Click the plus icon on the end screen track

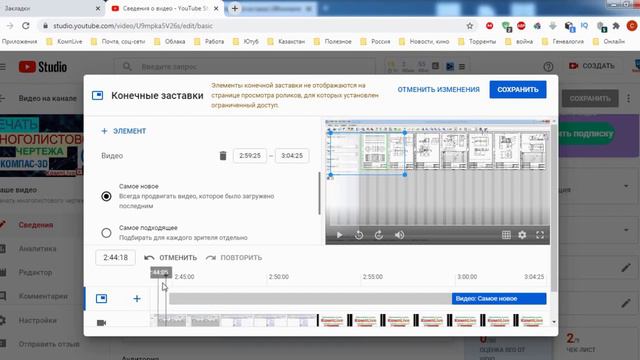(x=137, y=299)
